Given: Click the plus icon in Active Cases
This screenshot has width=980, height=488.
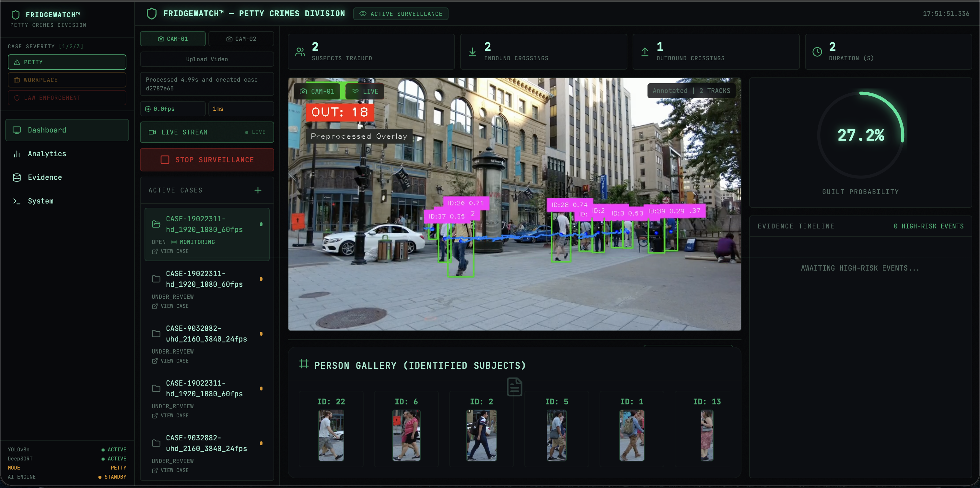Looking at the screenshot, I should click(x=258, y=190).
